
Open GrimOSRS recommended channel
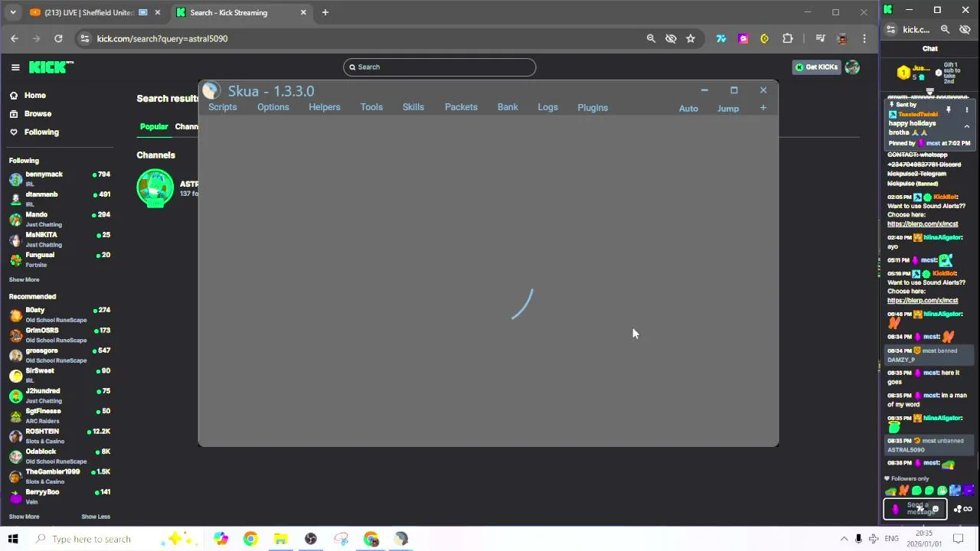(60, 334)
